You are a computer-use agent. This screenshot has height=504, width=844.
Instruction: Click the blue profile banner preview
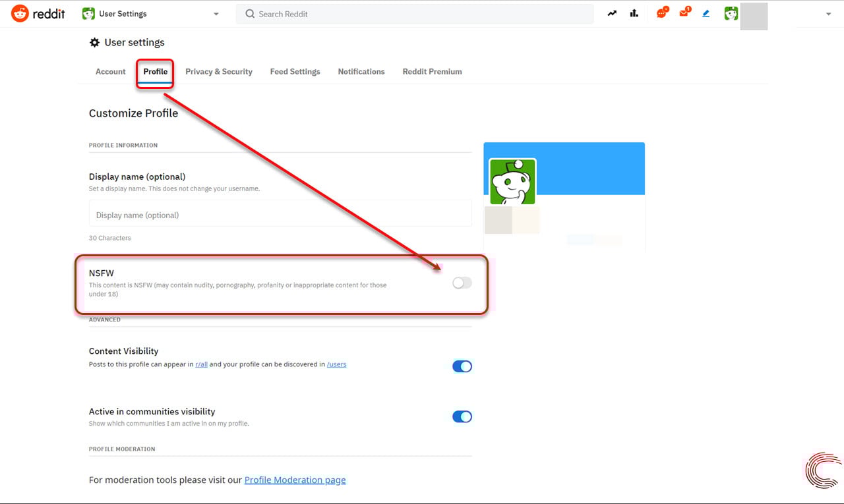564,168
